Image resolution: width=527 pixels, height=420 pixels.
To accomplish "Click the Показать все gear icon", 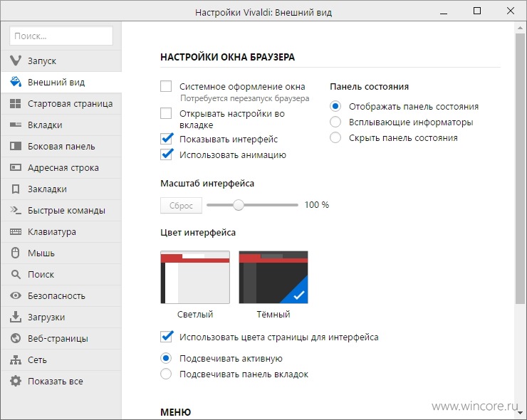I will (x=16, y=381).
